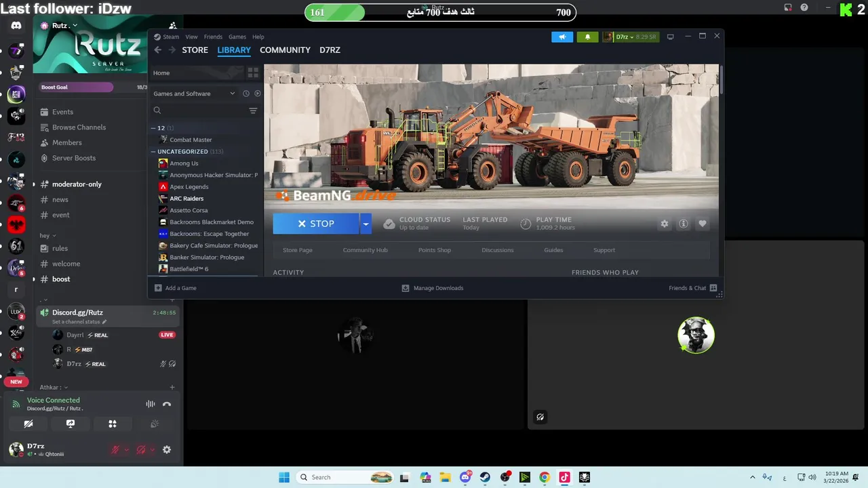The image size is (868, 488).
Task: Switch to the COMMUNITY tab
Action: [x=285, y=50]
